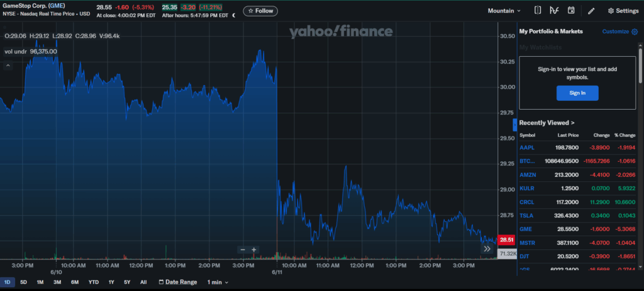The image size is (644, 291).
Task: Click the Last Price column header
Action: 568,135
